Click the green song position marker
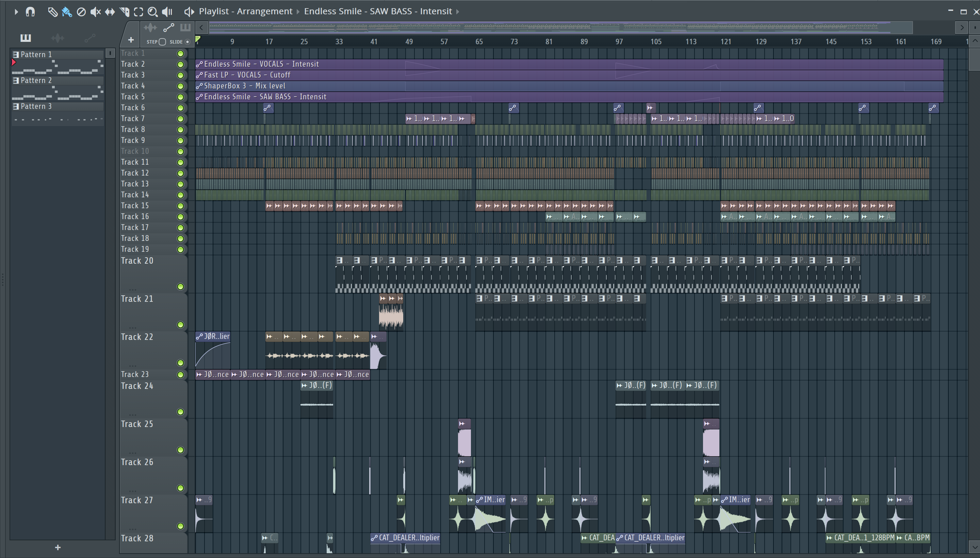980x558 pixels. pyautogui.click(x=198, y=39)
